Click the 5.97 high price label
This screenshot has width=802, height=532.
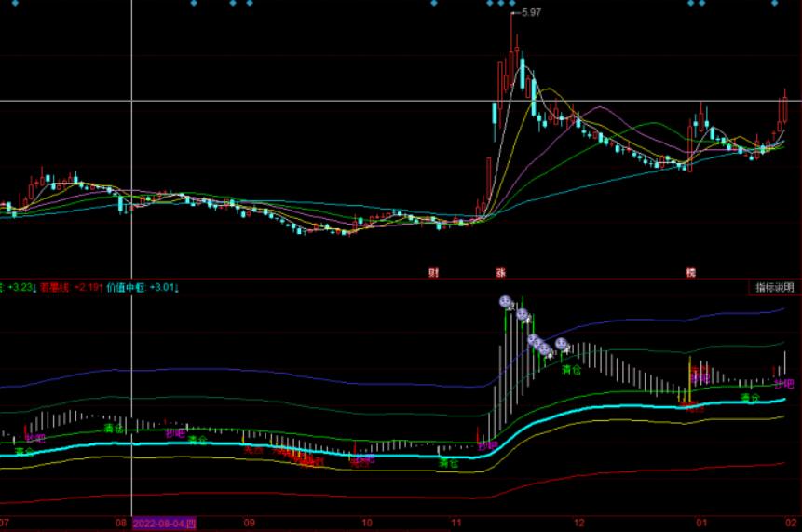(531, 13)
